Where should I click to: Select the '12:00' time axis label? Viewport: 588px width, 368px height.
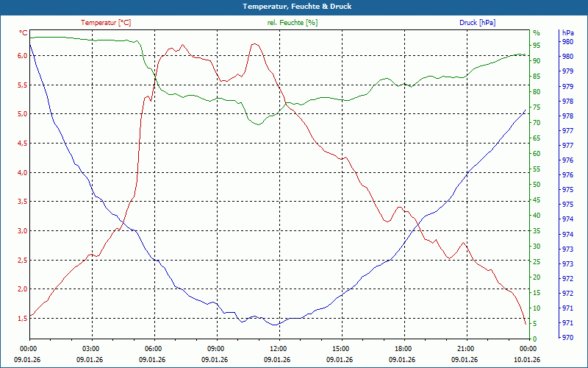tap(277, 348)
